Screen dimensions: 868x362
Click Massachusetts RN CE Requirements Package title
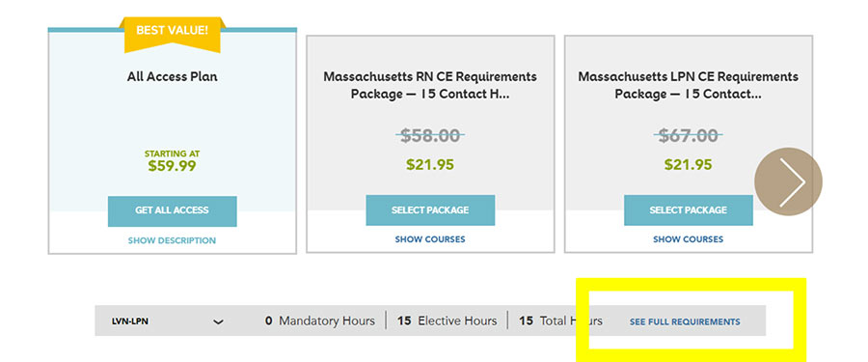click(x=430, y=85)
